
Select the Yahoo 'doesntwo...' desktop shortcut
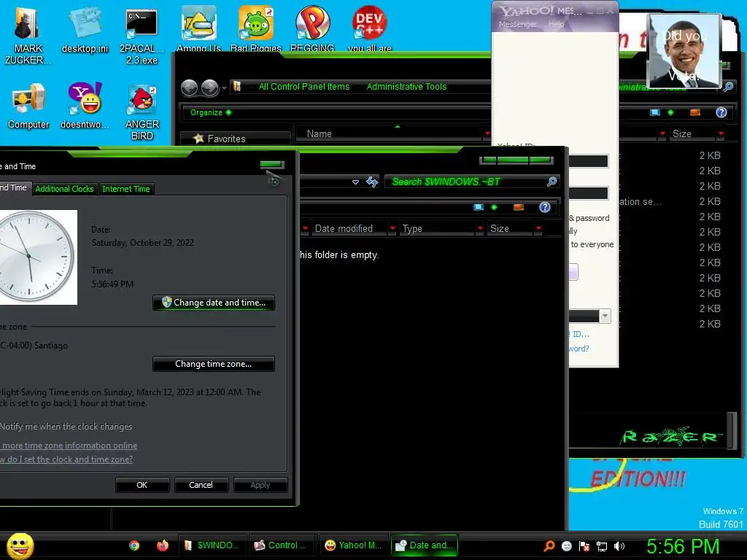click(85, 106)
